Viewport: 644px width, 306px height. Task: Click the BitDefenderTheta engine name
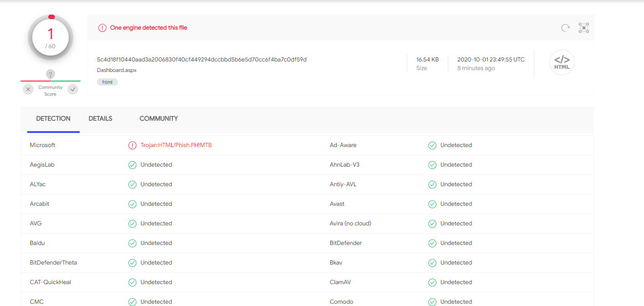click(54, 263)
